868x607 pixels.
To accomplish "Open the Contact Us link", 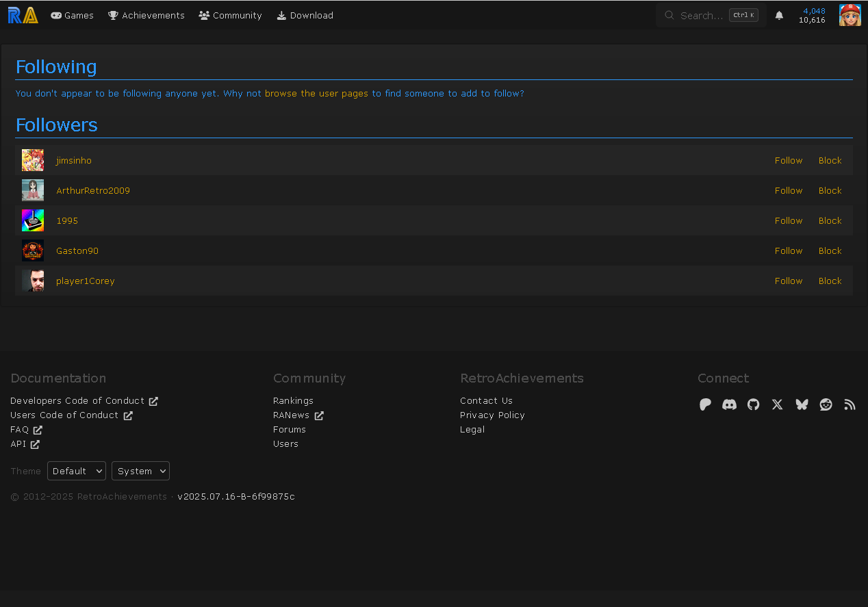I will click(x=486, y=401).
